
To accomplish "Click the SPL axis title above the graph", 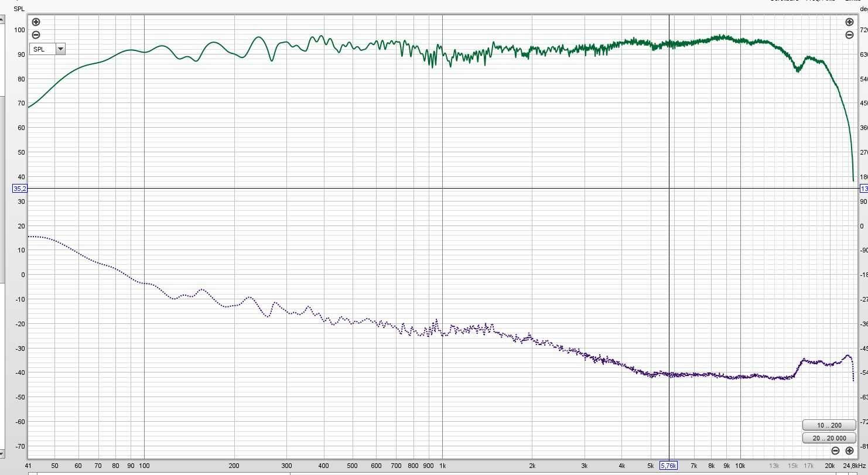I will point(19,9).
